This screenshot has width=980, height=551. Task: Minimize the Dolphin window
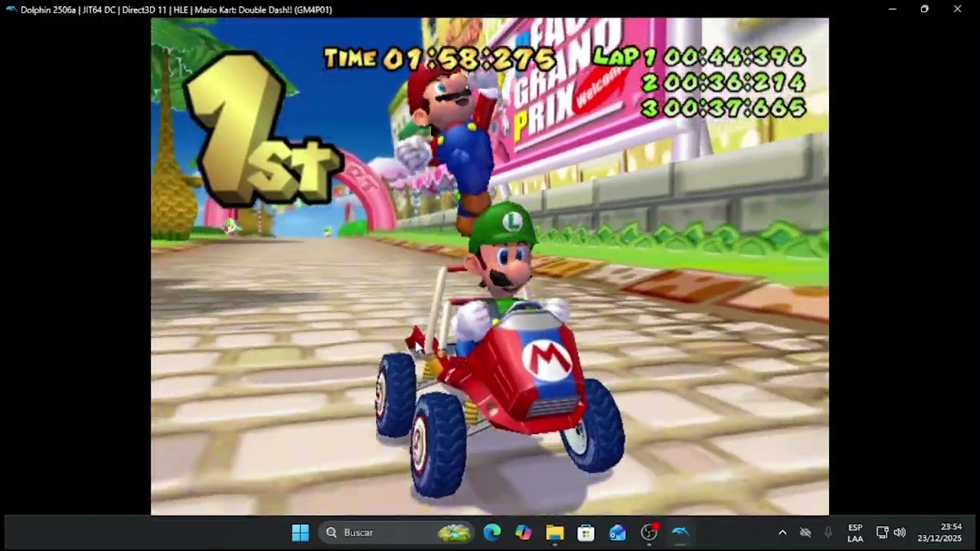[x=892, y=9]
